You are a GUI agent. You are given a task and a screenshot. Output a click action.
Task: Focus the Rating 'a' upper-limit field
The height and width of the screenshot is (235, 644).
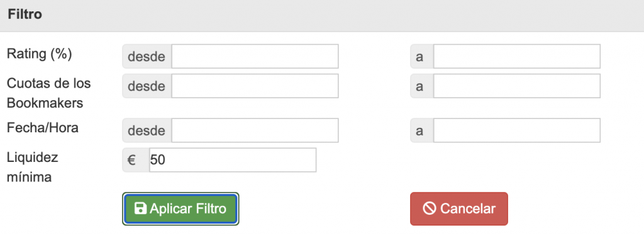tap(517, 56)
